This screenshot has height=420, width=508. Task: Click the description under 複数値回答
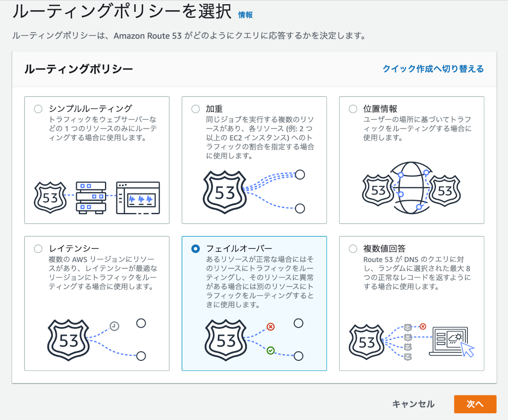(x=417, y=273)
